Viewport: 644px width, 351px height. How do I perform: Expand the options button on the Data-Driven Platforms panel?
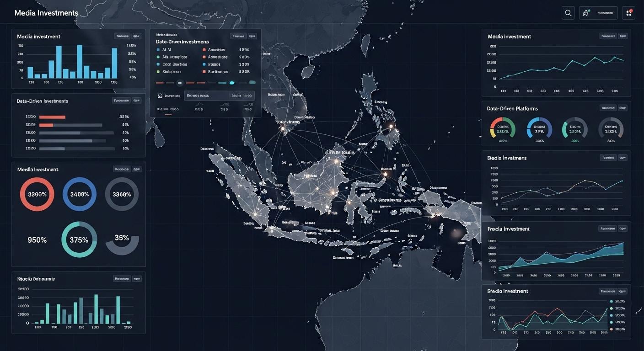[622, 108]
